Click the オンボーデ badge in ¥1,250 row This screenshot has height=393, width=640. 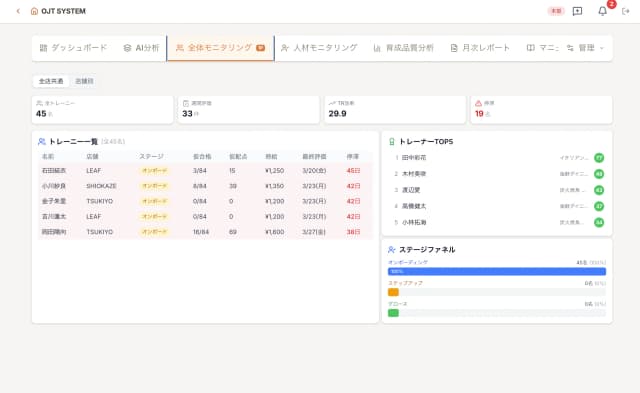pyautogui.click(x=154, y=171)
